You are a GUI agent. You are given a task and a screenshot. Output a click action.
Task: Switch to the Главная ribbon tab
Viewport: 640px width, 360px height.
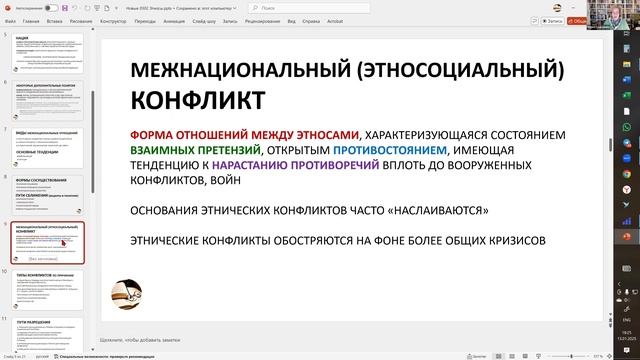point(31,21)
